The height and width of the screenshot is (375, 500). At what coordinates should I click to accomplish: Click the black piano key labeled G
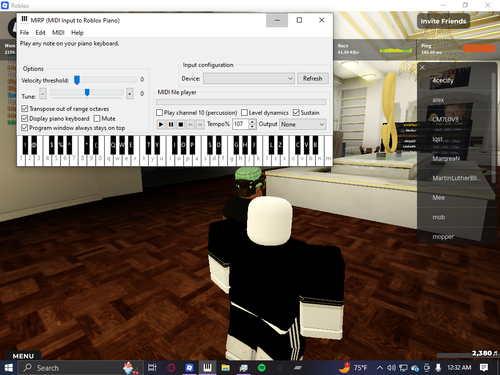[x=236, y=145]
